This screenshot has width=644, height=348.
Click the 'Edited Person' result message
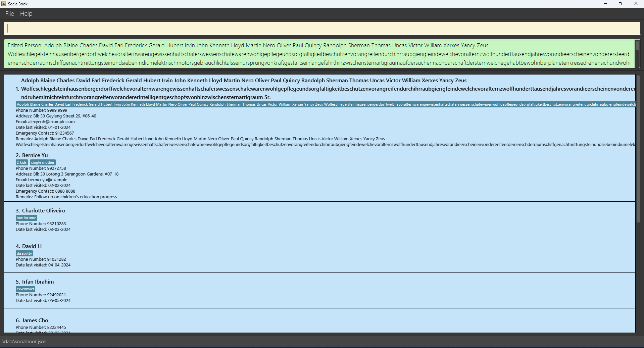tap(319, 54)
